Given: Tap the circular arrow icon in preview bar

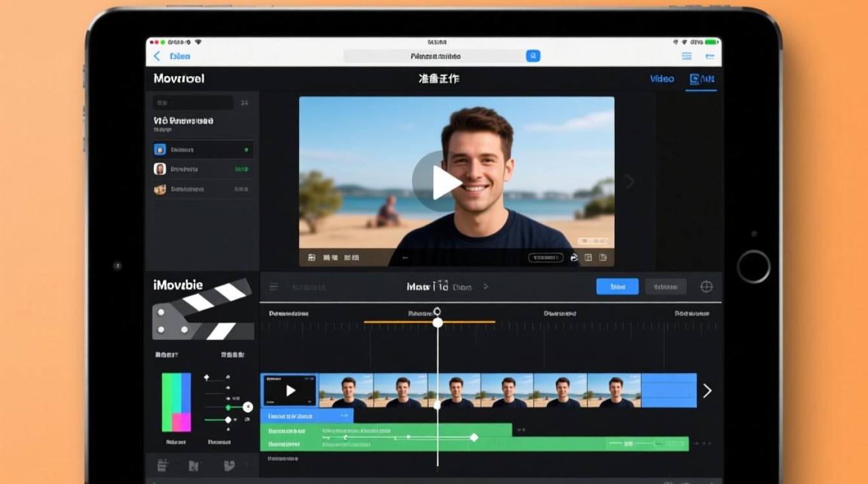Looking at the screenshot, I should point(573,257).
